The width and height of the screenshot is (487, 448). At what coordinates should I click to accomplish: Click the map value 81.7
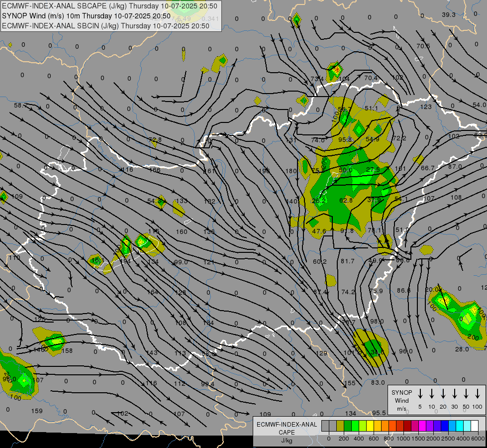pyautogui.click(x=347, y=261)
